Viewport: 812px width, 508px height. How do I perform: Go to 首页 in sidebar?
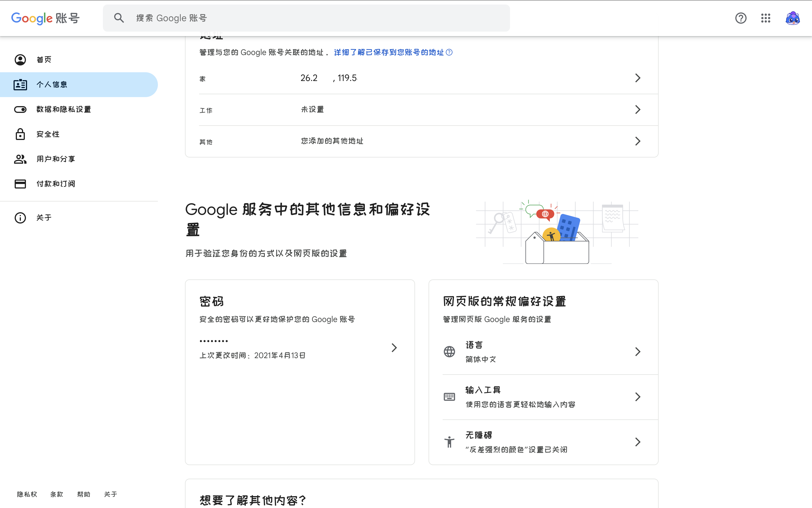(79, 60)
